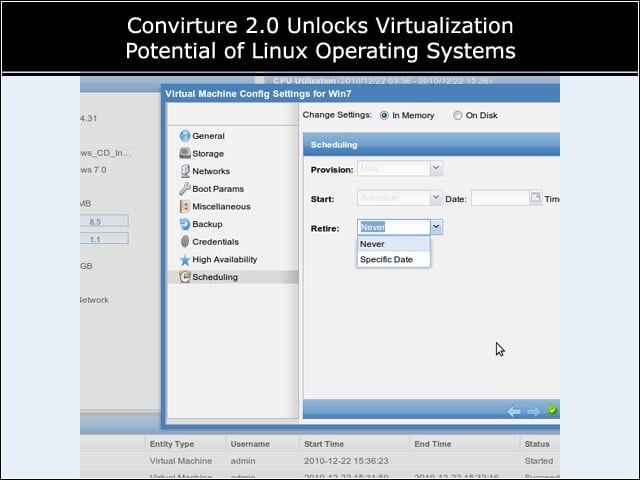Choose Never in Retire list
Screen dimensions: 640x480
393,244
